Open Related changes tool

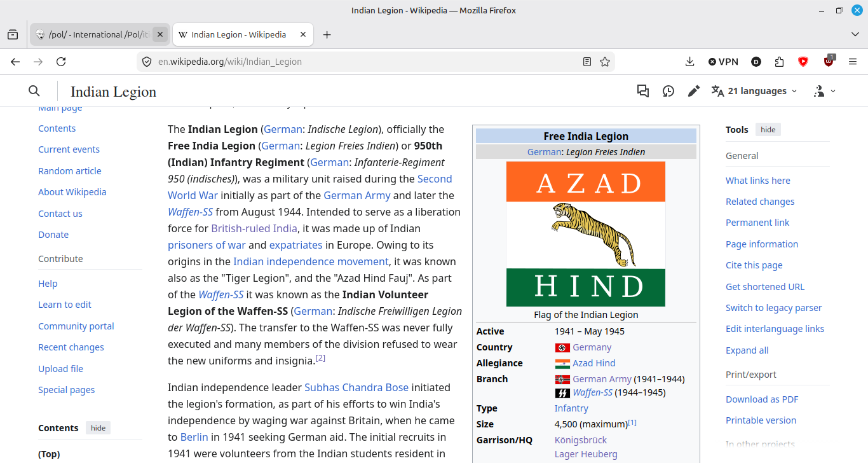point(760,202)
